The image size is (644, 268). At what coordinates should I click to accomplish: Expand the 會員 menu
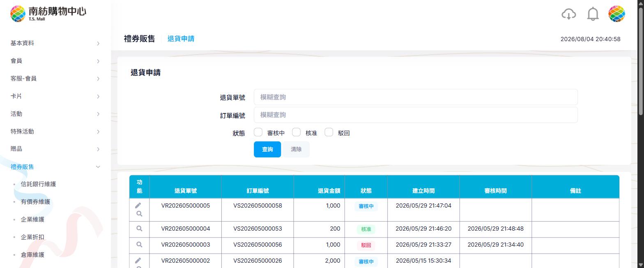55,61
